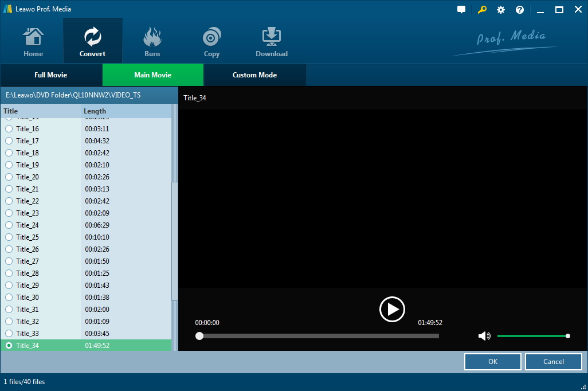Open help question mark icon
Image resolution: width=588 pixels, height=391 pixels.
coord(520,10)
